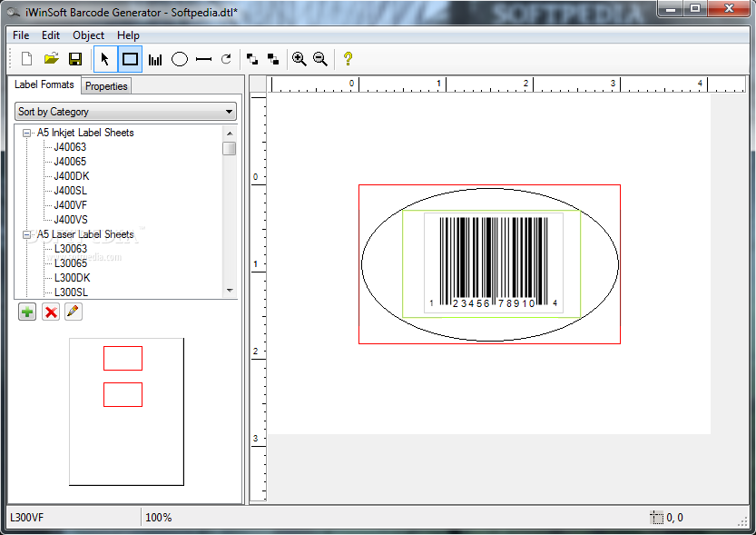Image resolution: width=756 pixels, height=535 pixels.
Task: Select the barcode insertion tool
Action: (x=155, y=59)
